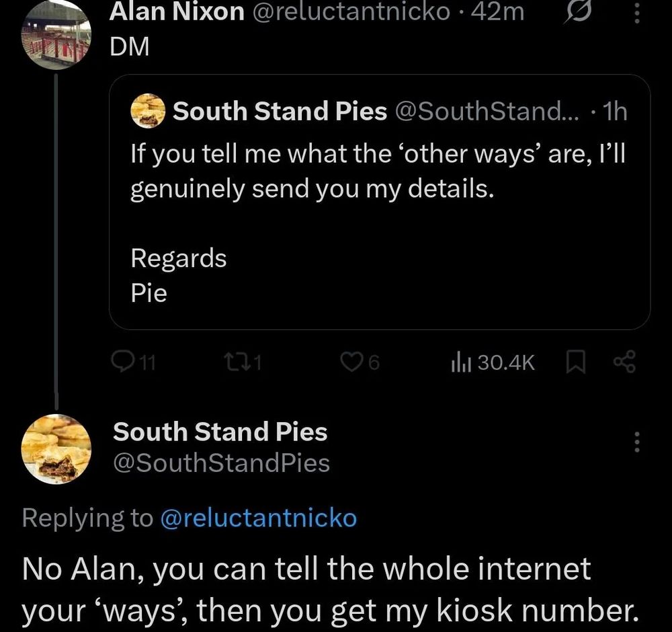
Task: Click the small avatar in quoted tweet
Action: tap(148, 111)
